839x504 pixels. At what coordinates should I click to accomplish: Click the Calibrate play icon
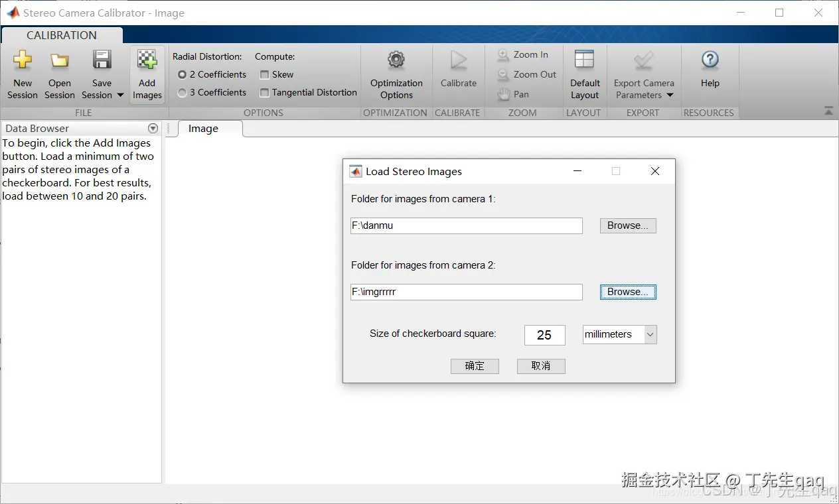pos(459,60)
